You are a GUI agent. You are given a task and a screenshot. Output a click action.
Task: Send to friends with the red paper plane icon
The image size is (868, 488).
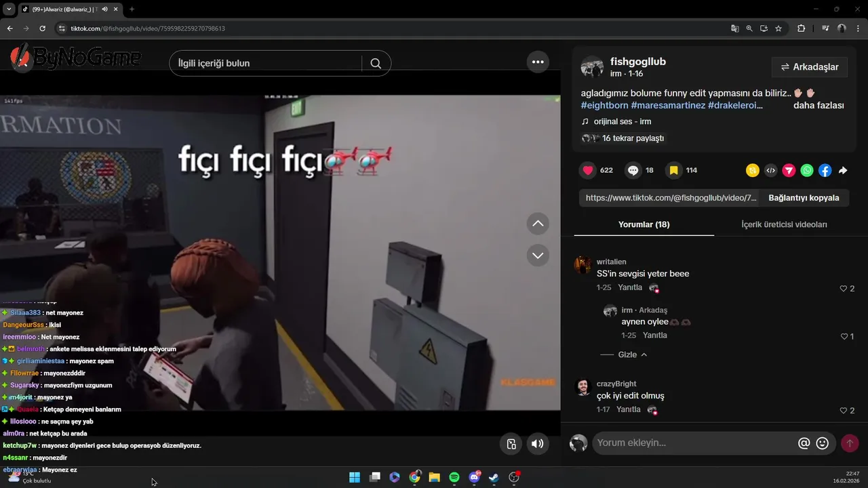tap(789, 171)
